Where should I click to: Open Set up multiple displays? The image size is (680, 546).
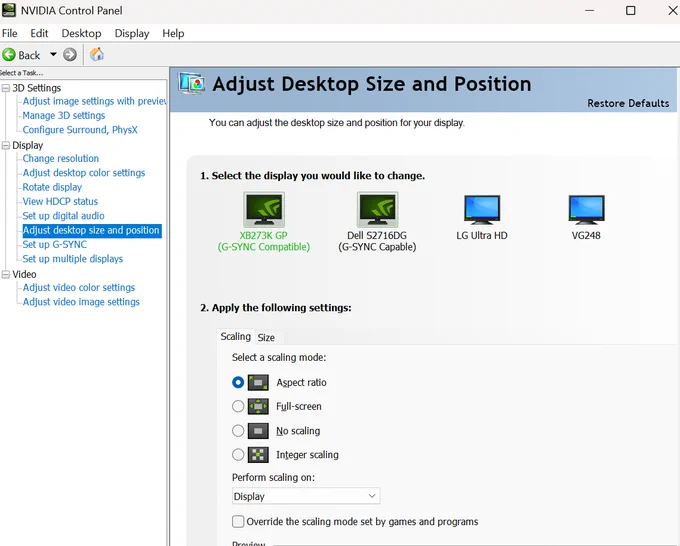pyautogui.click(x=73, y=258)
